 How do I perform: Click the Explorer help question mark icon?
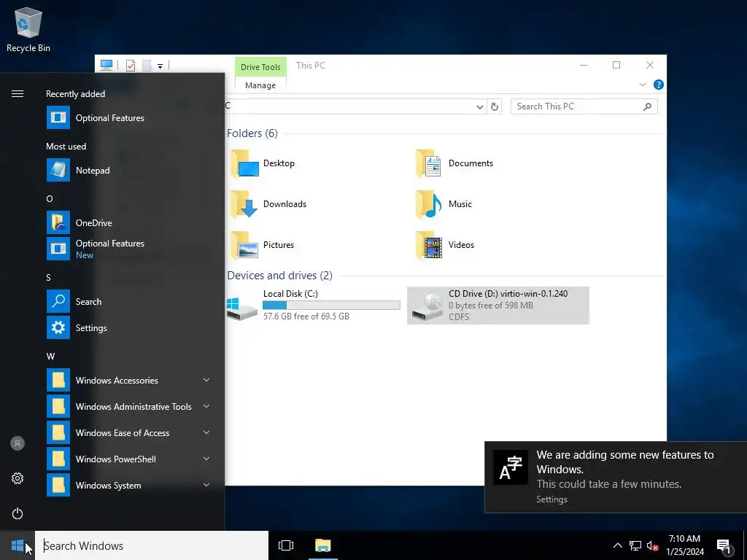pos(659,85)
